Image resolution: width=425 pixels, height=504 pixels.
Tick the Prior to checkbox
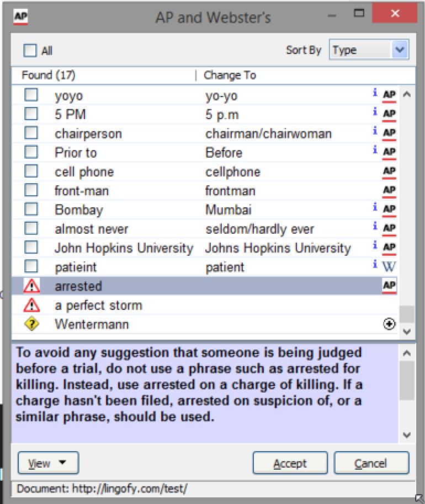pos(31,152)
